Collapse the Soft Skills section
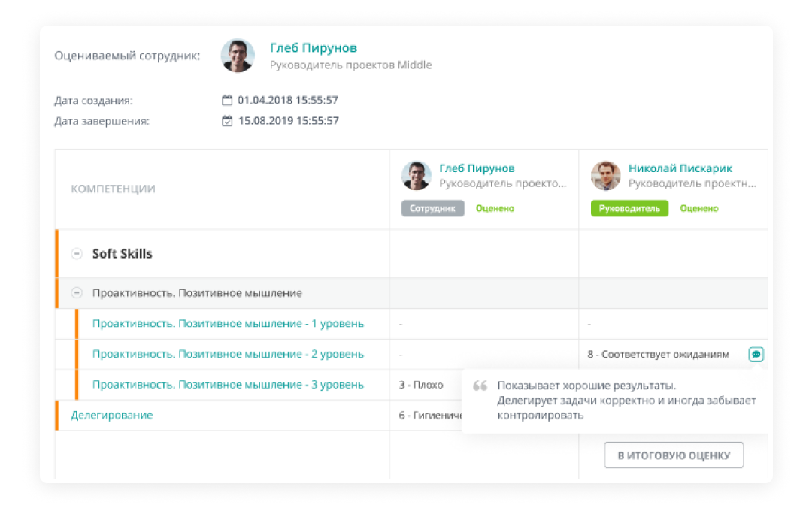 (x=76, y=254)
